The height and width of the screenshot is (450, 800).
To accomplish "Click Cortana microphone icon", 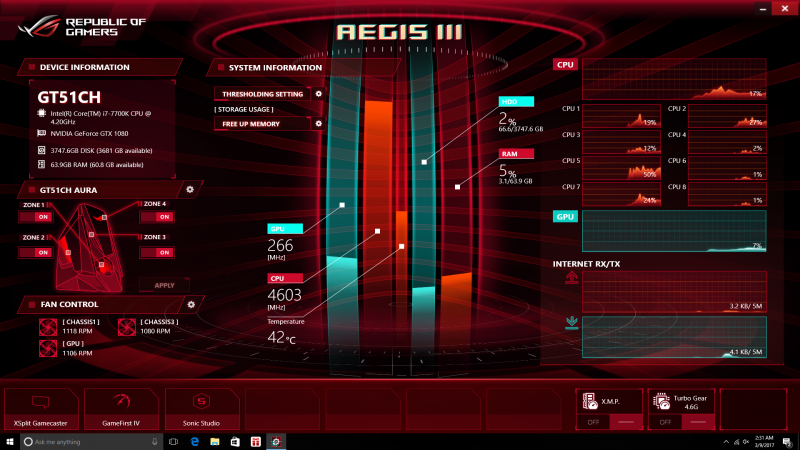I will [x=155, y=442].
